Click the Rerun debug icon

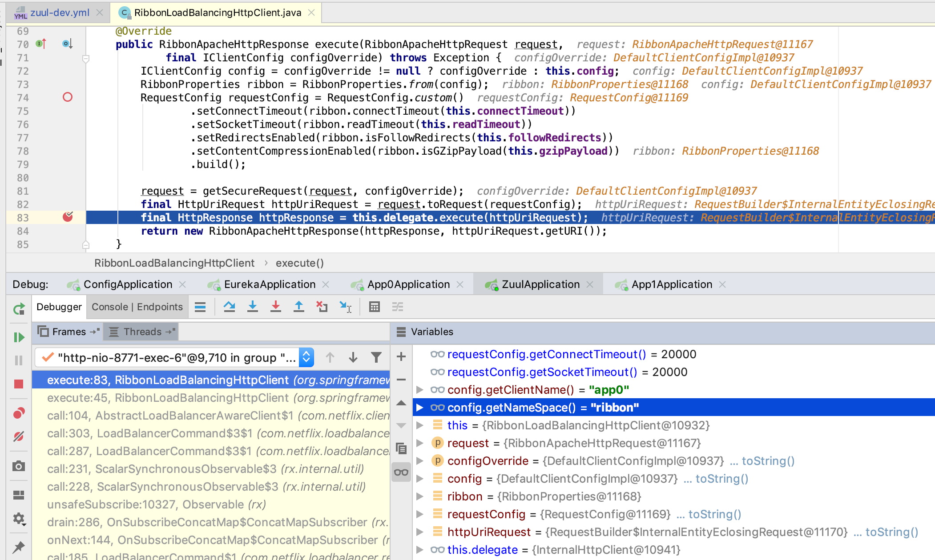coord(19,309)
